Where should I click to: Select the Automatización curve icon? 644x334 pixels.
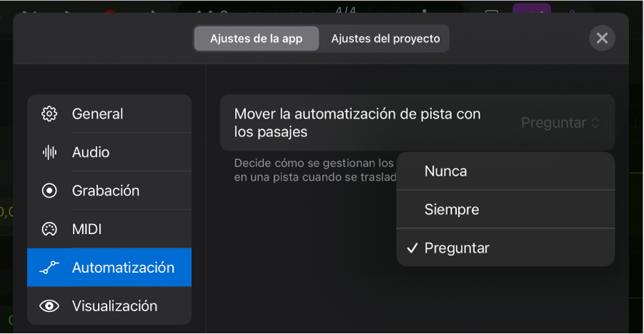click(49, 268)
